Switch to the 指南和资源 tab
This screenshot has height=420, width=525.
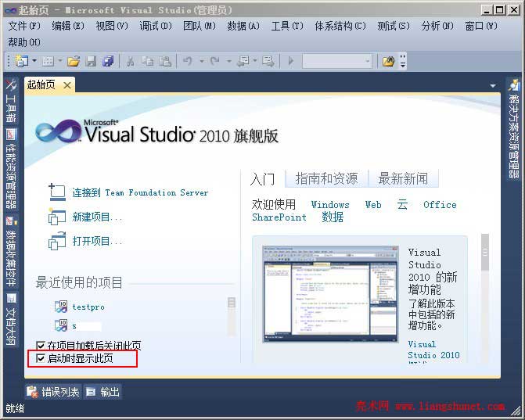tap(327, 178)
